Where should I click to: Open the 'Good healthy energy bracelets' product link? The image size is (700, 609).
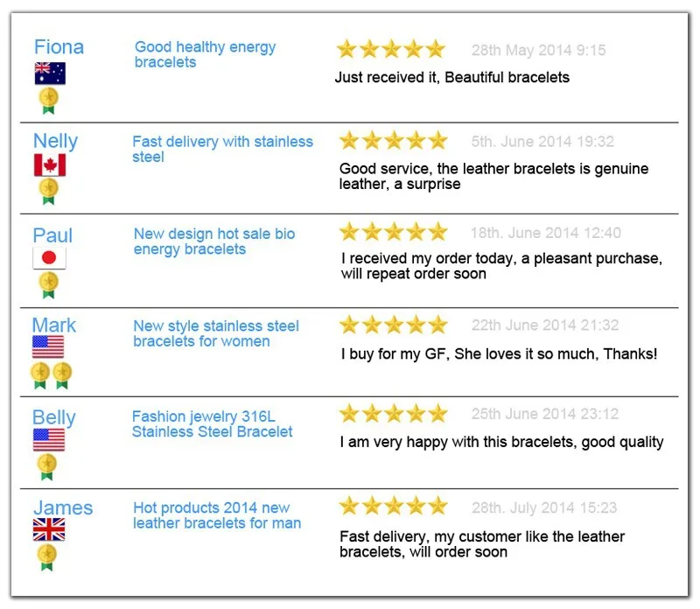coord(205,54)
